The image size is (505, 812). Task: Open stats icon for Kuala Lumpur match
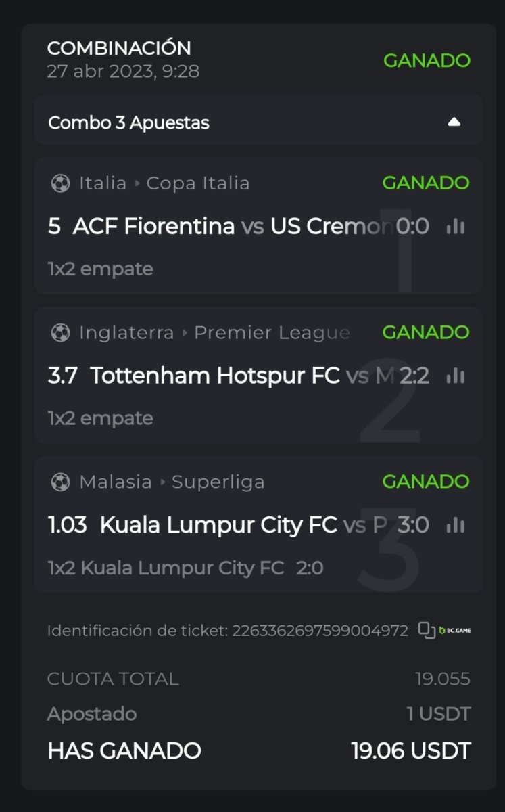coord(456,525)
